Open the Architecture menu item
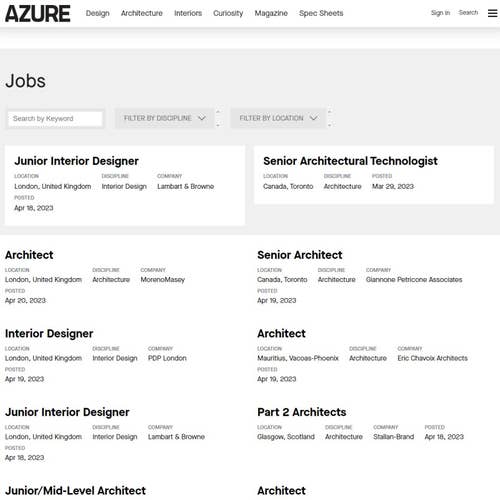The width and height of the screenshot is (500, 500). 142,13
